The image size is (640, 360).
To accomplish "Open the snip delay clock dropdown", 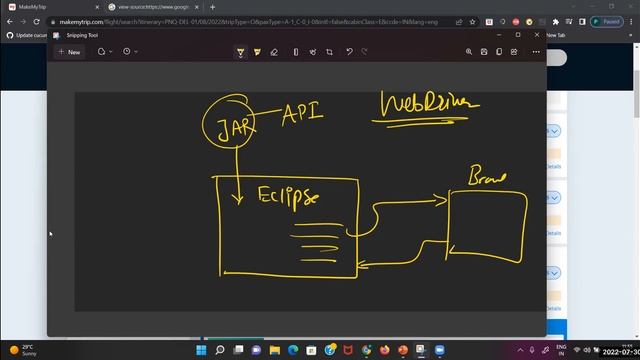I will [130, 52].
